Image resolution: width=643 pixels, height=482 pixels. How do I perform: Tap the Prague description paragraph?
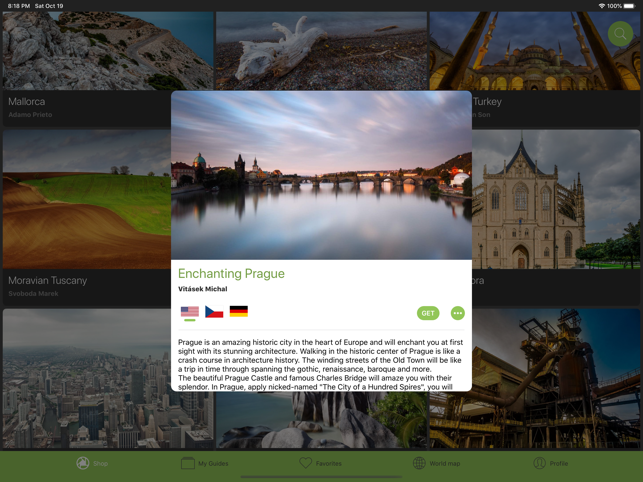point(321,364)
